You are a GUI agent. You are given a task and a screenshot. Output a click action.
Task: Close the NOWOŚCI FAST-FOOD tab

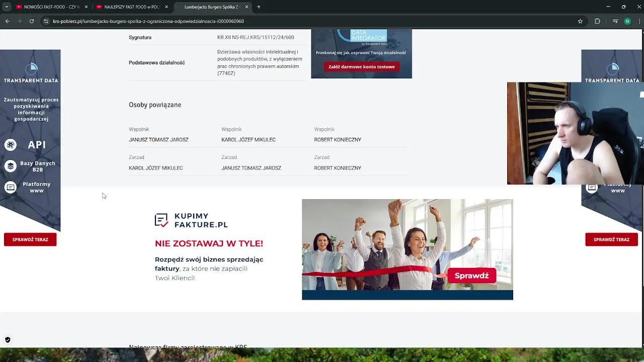(x=86, y=7)
